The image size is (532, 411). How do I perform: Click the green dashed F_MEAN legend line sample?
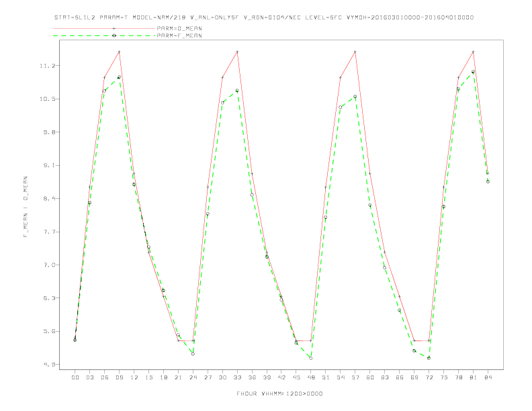[104, 36]
